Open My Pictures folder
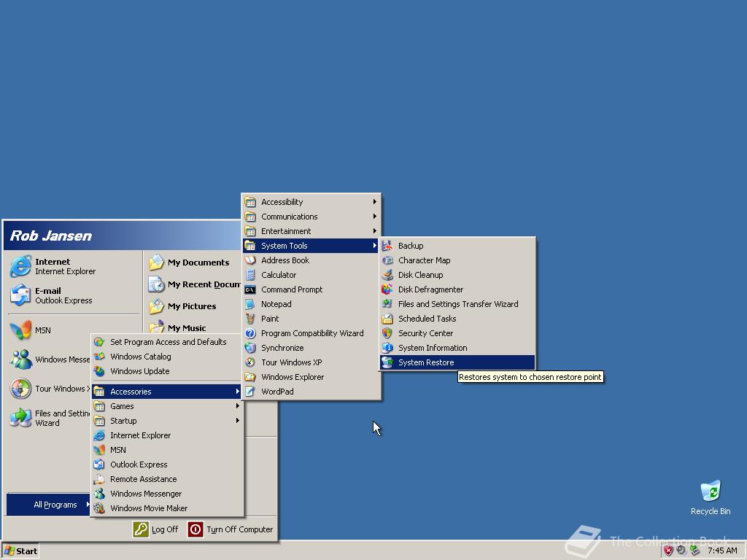Viewport: 747px width, 560px height. pos(193,306)
